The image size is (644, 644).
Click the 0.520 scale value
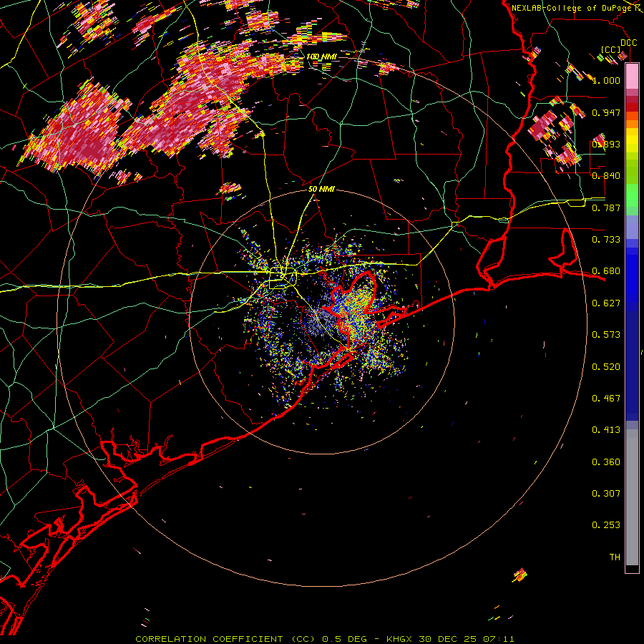[x=606, y=367]
